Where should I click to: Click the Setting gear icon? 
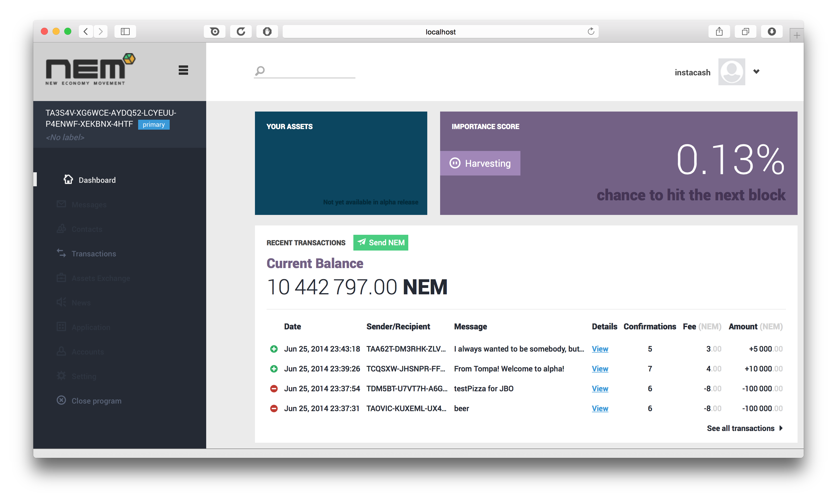[61, 376]
